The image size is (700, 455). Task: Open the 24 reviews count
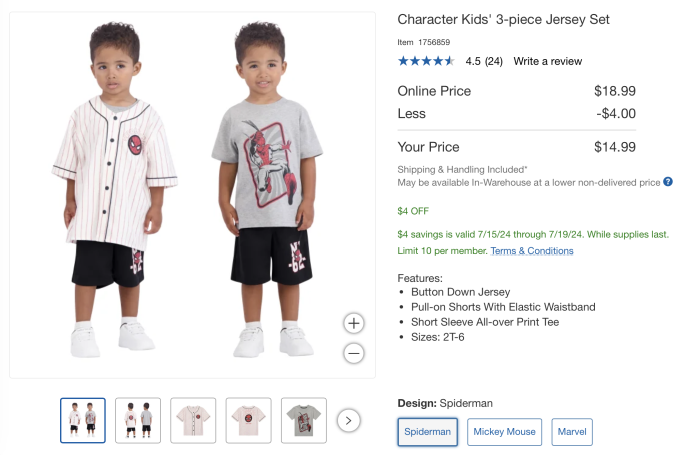point(494,61)
